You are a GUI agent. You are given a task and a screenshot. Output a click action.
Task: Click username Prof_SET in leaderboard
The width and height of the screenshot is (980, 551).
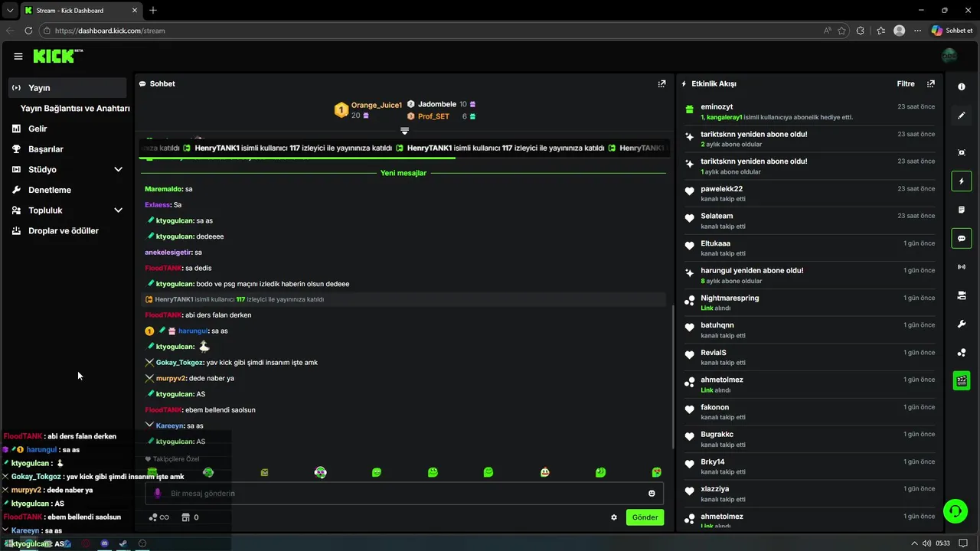[x=433, y=116]
